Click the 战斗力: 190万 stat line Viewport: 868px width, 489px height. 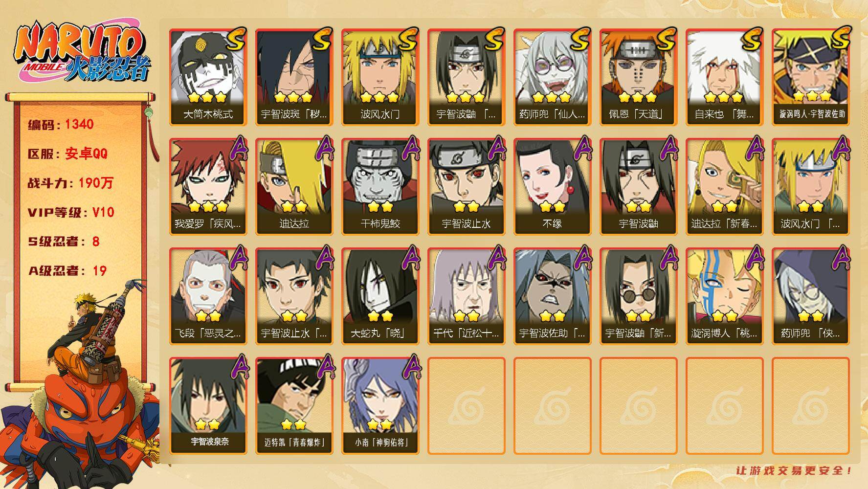(x=70, y=183)
